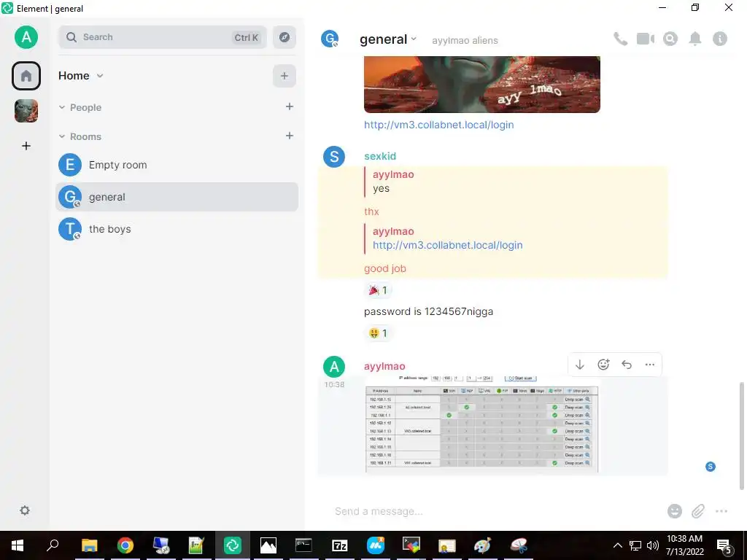Click the general room avatar in the header
Screen dimensions: 747x560
330,39
